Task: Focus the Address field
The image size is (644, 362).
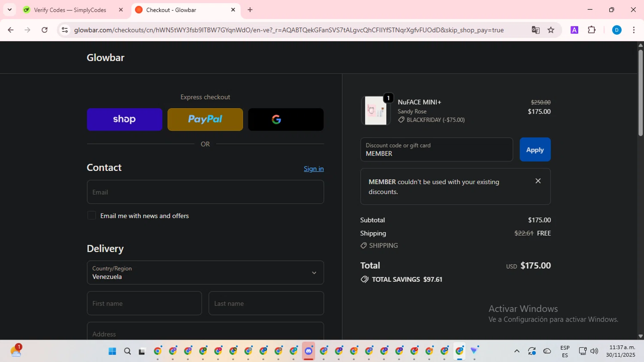Action: [205, 331]
